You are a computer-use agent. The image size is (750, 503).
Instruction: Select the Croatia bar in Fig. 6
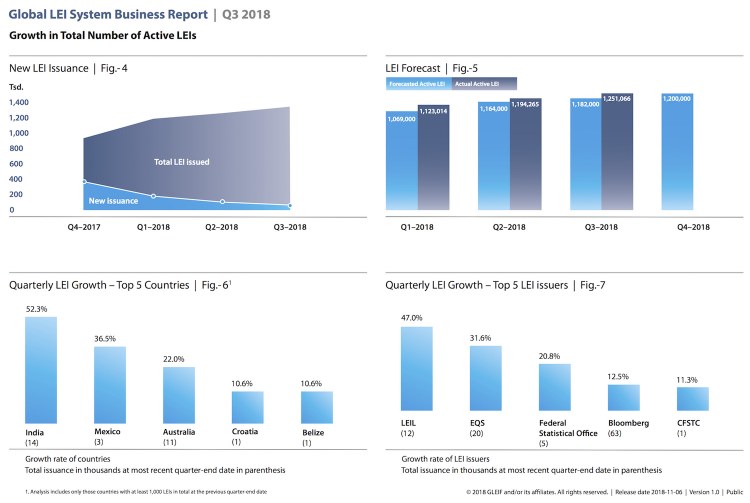[x=247, y=407]
